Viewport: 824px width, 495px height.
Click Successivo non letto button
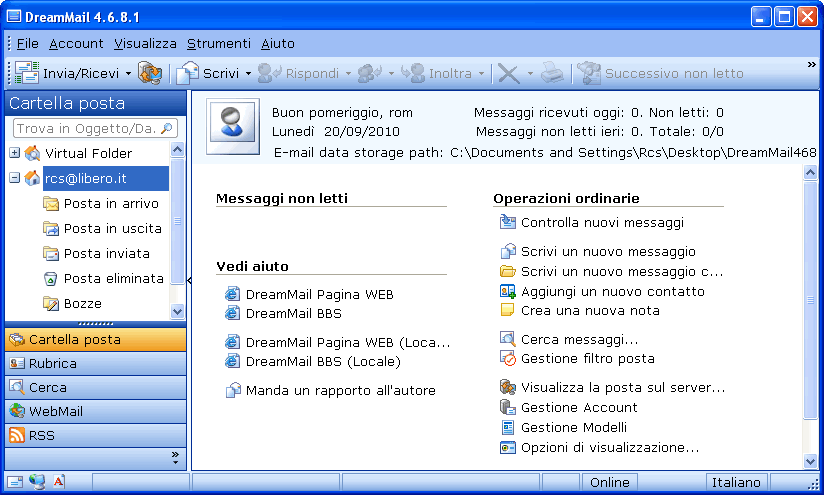(x=660, y=73)
